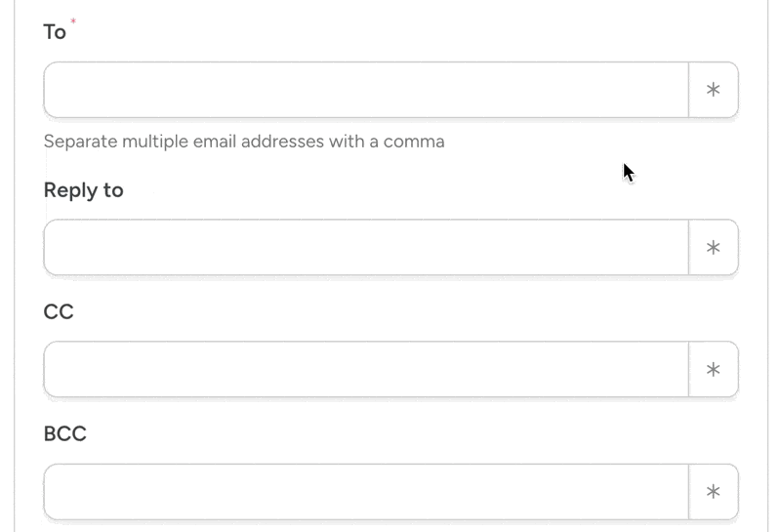Click the comma separator hint text

pyautogui.click(x=244, y=142)
